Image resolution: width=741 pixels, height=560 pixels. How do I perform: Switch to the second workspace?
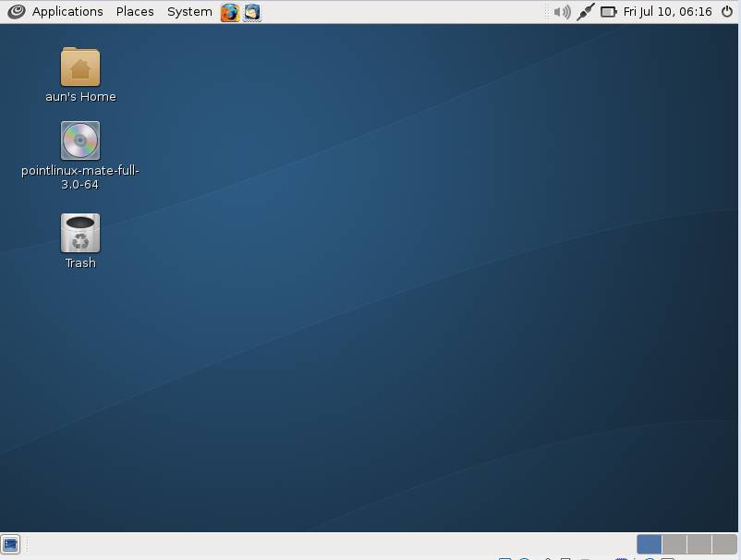674,544
